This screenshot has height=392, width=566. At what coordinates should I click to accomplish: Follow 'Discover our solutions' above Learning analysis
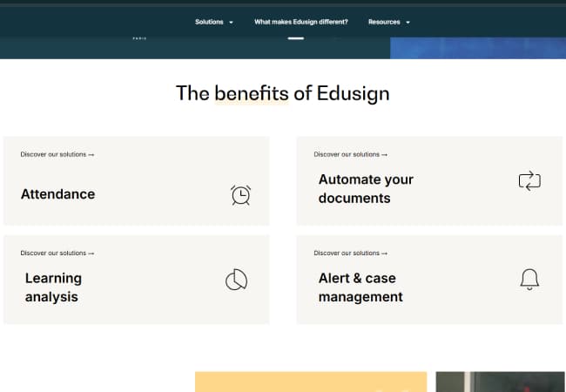57,253
